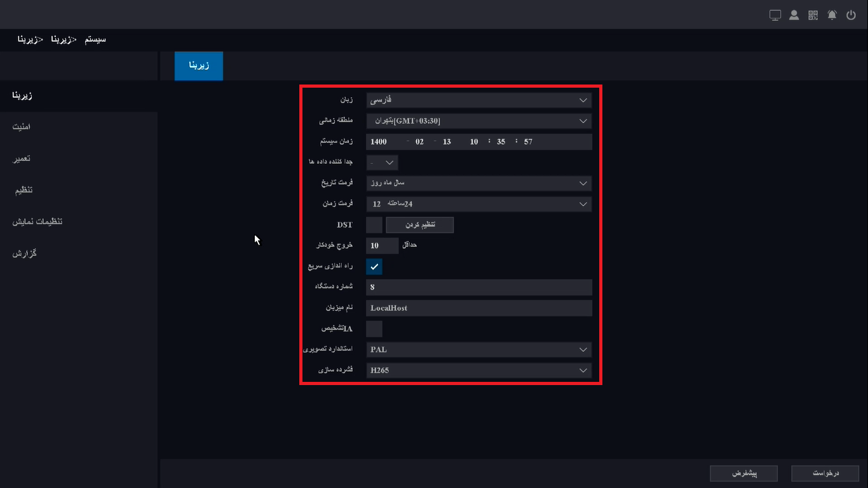Click the پیشفرض default button
The width and height of the screenshot is (868, 488).
click(x=743, y=473)
